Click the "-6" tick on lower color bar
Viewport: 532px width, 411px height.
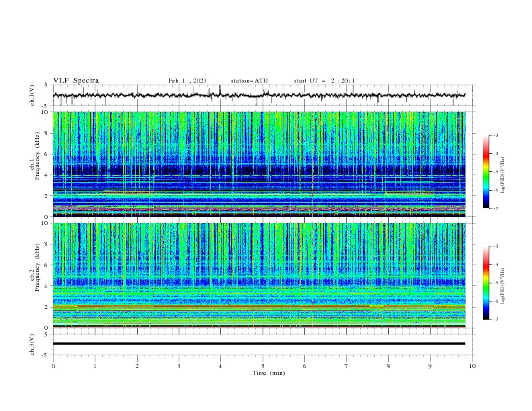[495, 301]
